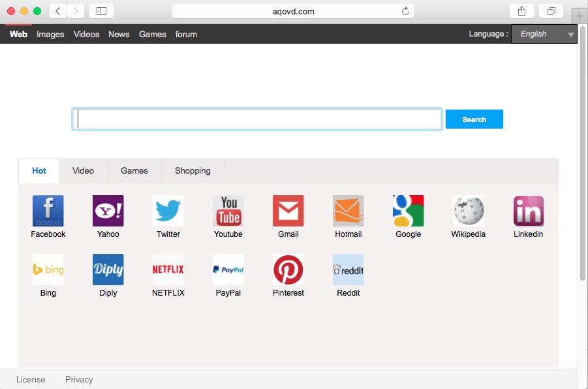Expand the English language dropdown

coord(544,34)
